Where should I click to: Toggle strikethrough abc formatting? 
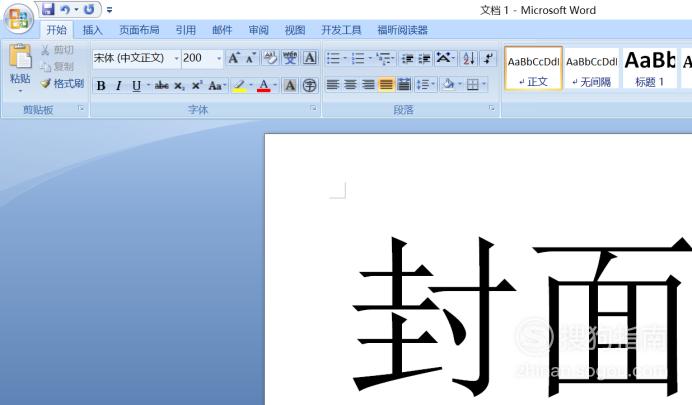[x=162, y=85]
